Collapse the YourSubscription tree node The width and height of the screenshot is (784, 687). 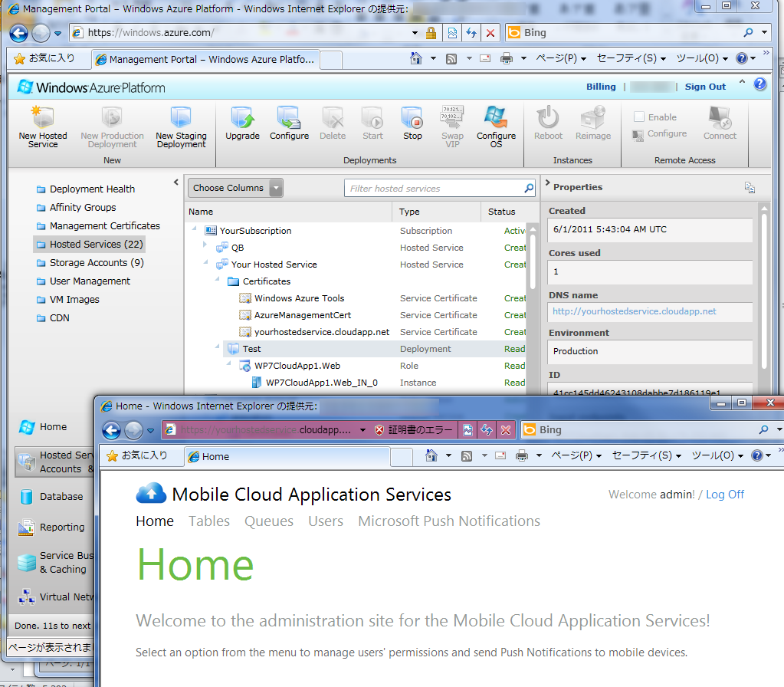click(x=195, y=228)
